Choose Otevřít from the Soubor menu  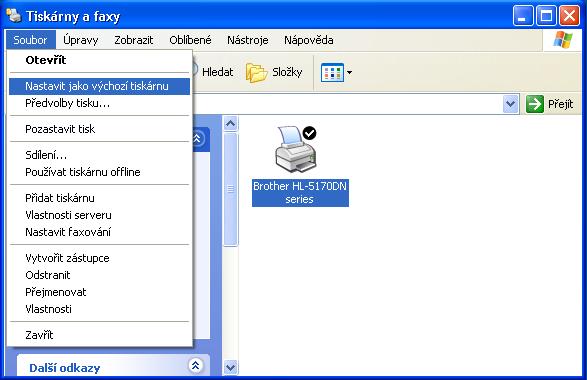(x=100, y=60)
